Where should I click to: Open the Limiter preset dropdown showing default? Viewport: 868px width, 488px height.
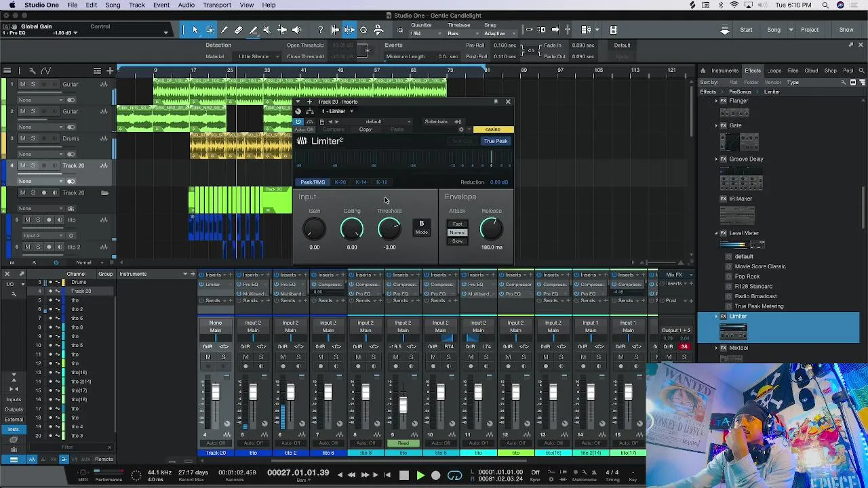[x=377, y=122]
